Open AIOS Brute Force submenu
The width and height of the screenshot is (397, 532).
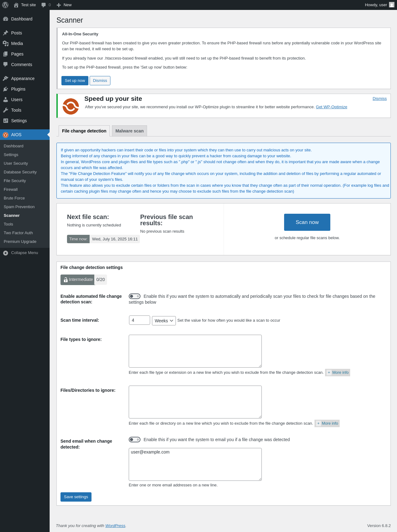coord(25,198)
